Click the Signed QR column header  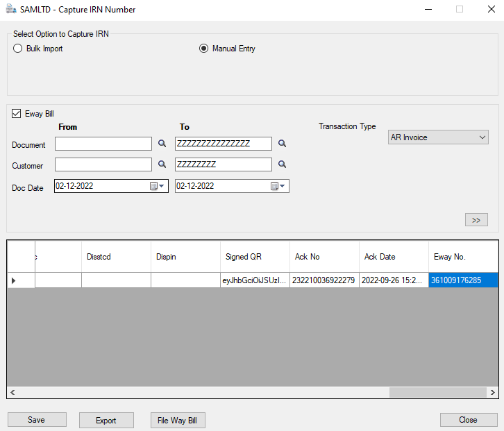click(x=255, y=257)
